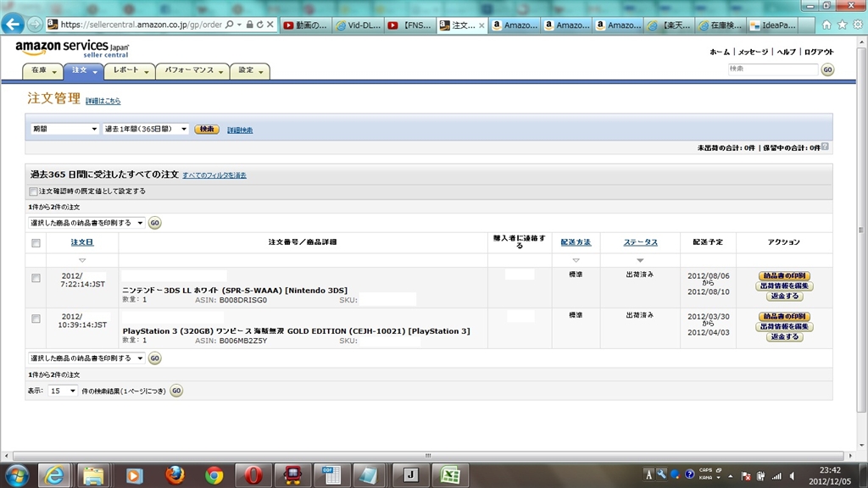Launch Opera from the taskbar
This screenshot has height=488, width=868.
tap(253, 475)
